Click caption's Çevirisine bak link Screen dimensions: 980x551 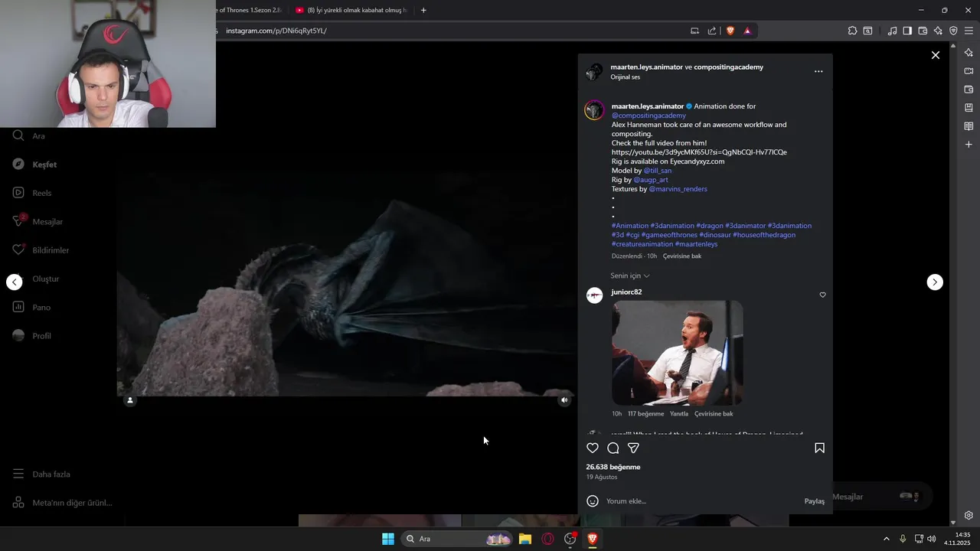pyautogui.click(x=682, y=256)
